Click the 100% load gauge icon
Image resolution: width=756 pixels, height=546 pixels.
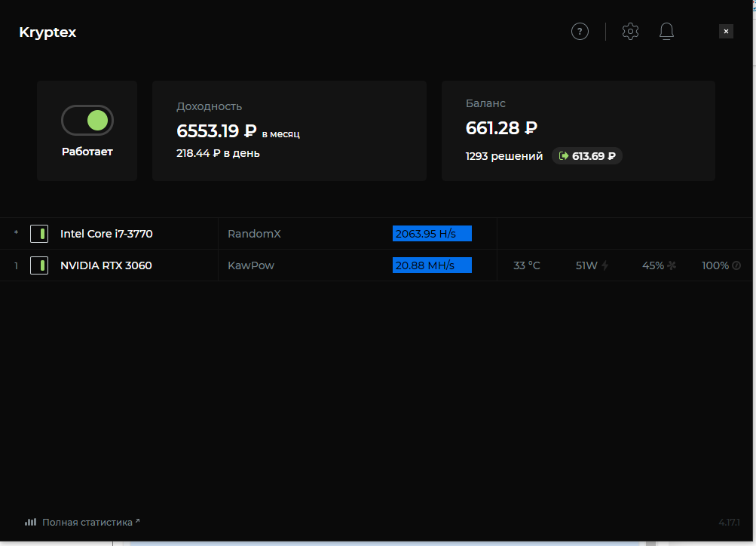pos(736,265)
